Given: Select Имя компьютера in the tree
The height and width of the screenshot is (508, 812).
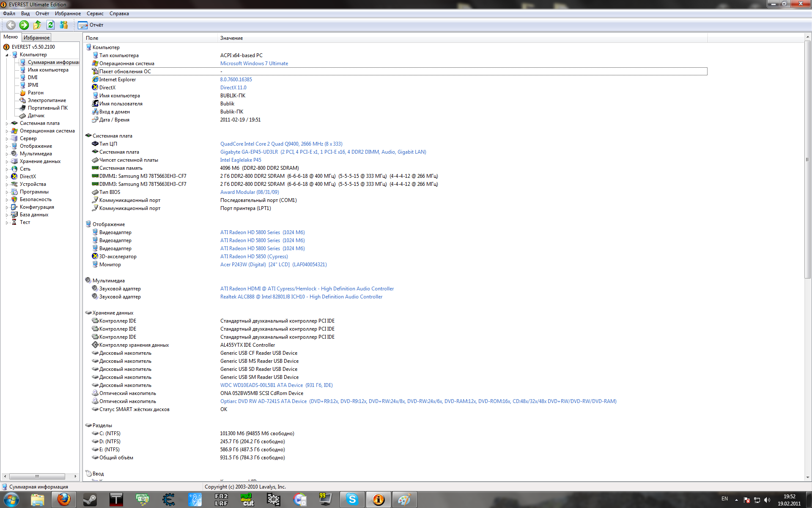Looking at the screenshot, I should [x=48, y=70].
